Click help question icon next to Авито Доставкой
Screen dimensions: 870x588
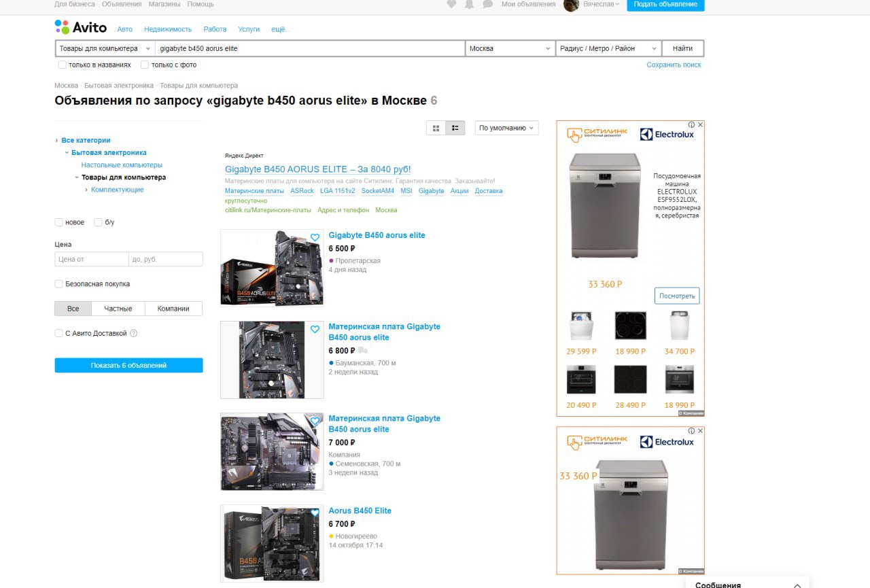point(134,333)
